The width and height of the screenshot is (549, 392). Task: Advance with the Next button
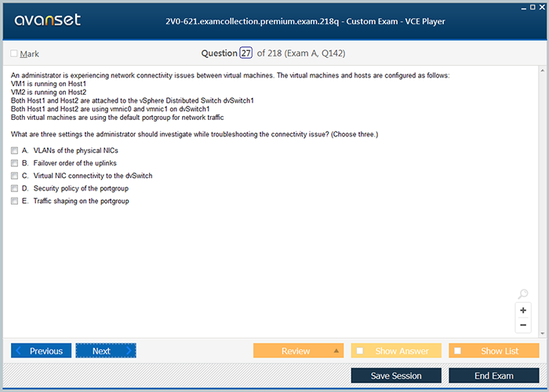click(x=105, y=350)
